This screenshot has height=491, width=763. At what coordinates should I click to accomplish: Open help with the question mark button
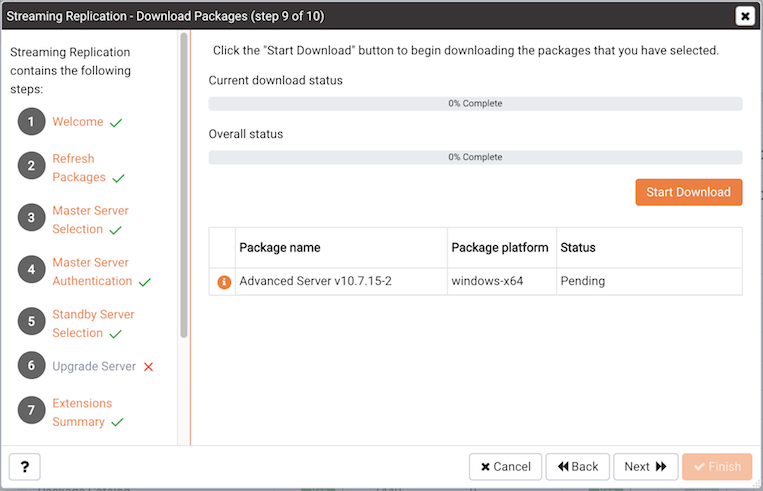pos(25,467)
